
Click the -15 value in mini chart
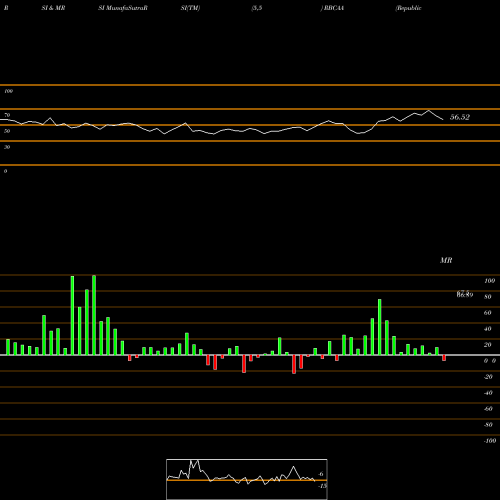[322, 486]
